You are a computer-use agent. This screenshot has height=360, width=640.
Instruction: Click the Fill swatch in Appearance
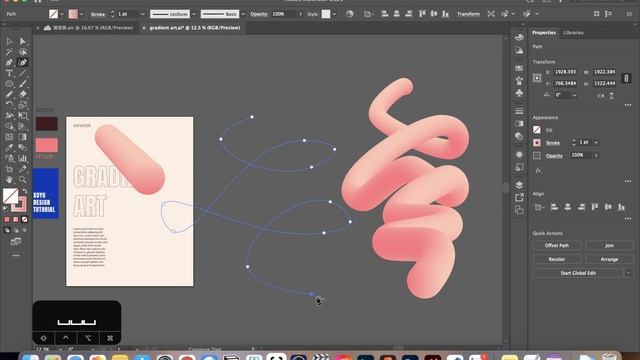point(537,130)
